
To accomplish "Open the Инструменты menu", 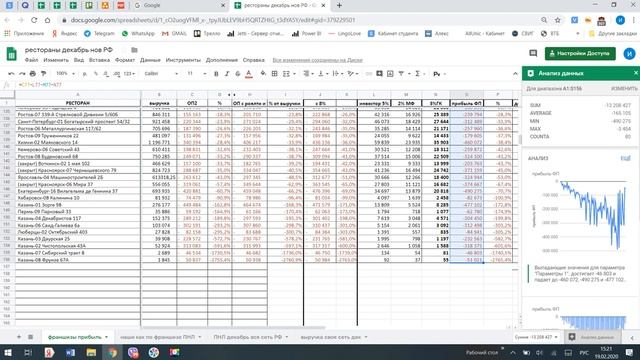I will tap(183, 60).
